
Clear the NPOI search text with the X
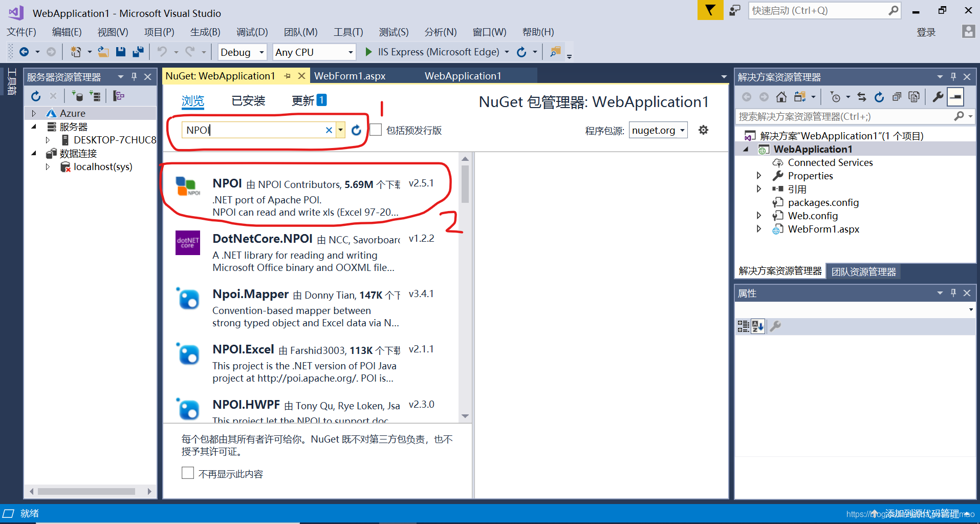(x=329, y=130)
